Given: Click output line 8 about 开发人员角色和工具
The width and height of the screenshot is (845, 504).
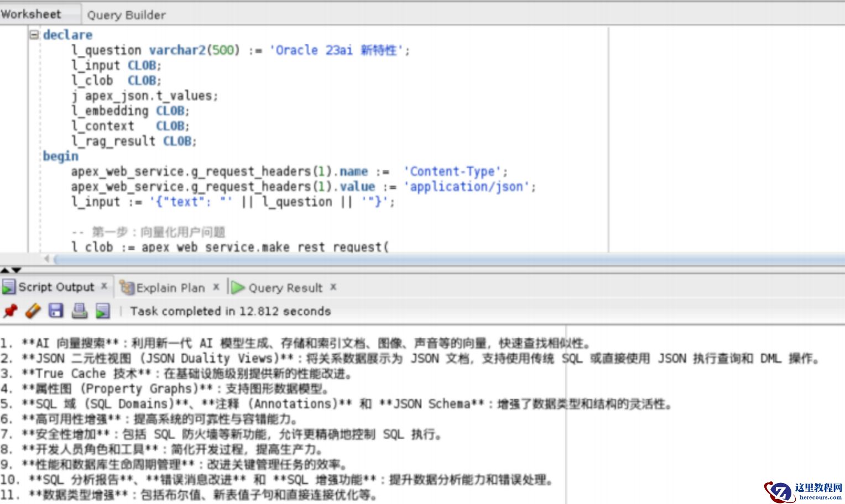Looking at the screenshot, I should pos(161,449).
